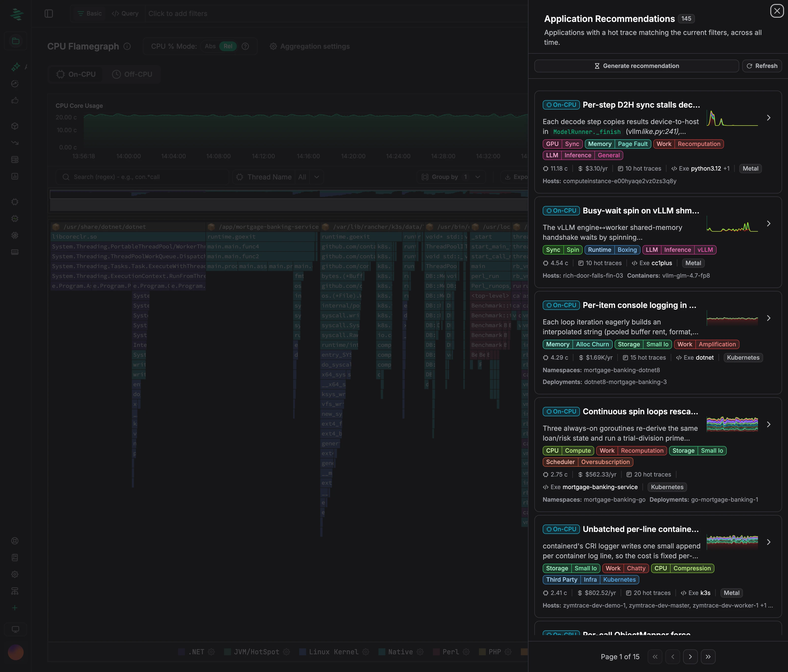Screen dimensions: 788x672
Task: Open folder icon in left sidebar
Action: tap(15, 41)
